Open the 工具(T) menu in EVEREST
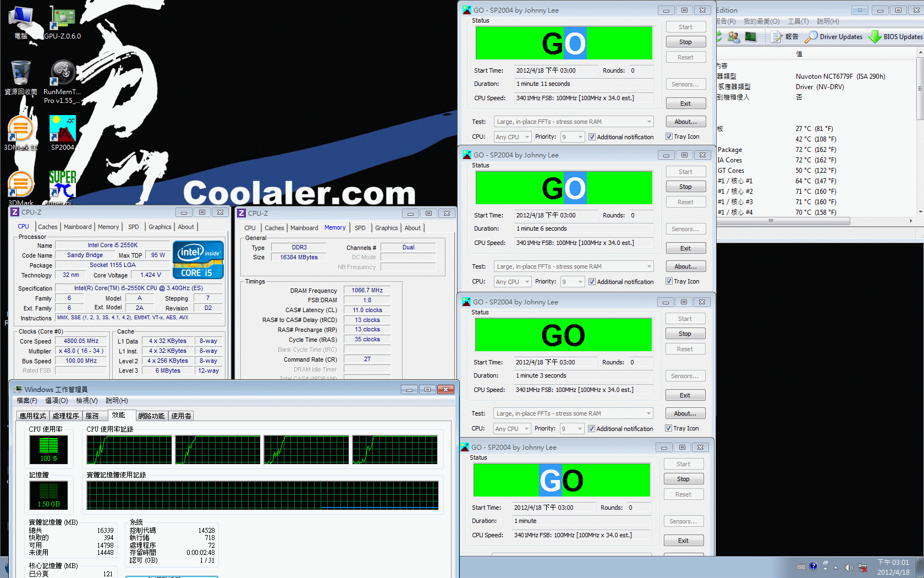 tap(798, 21)
